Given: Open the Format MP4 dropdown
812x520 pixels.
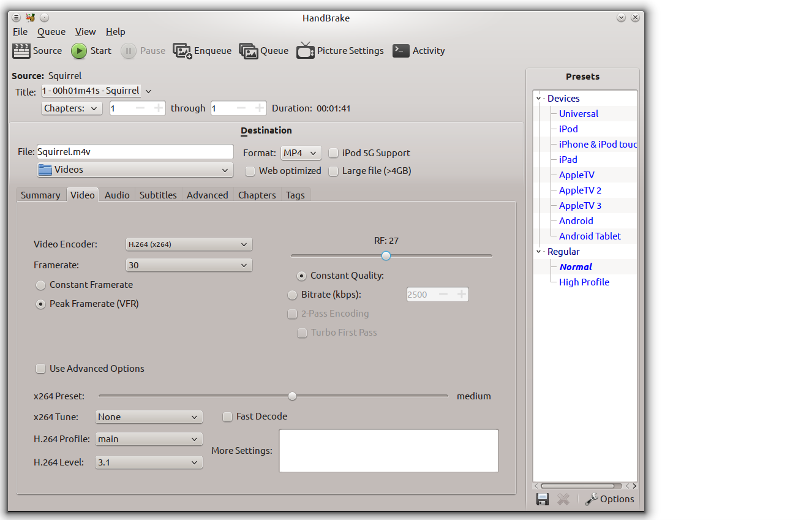Looking at the screenshot, I should 301,153.
